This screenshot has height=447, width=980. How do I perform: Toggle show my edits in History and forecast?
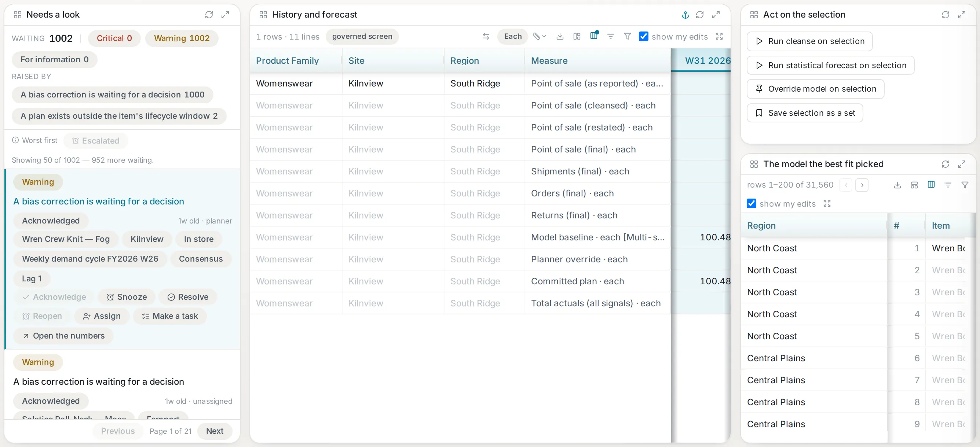644,37
